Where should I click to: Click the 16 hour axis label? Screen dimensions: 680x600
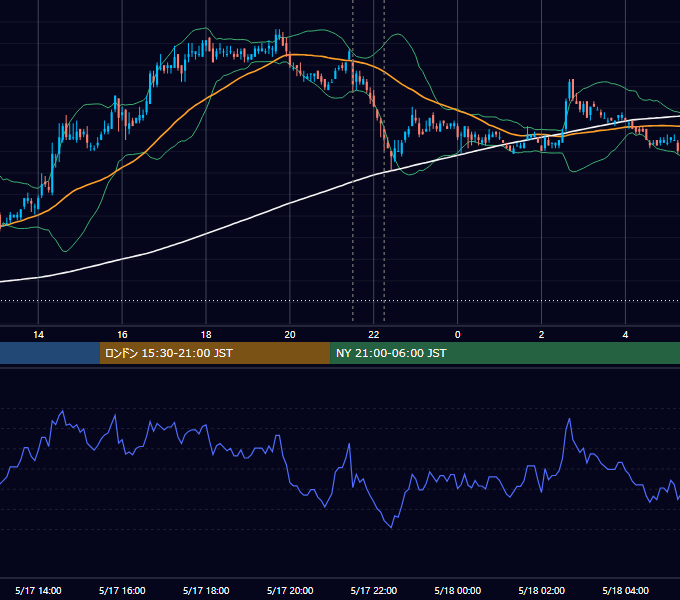pyautogui.click(x=122, y=335)
